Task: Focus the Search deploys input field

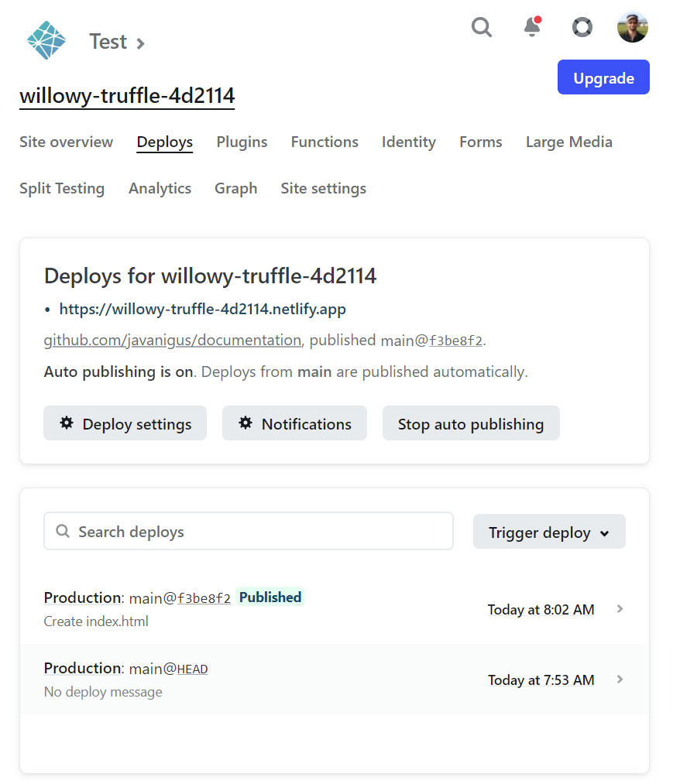Action: point(248,531)
